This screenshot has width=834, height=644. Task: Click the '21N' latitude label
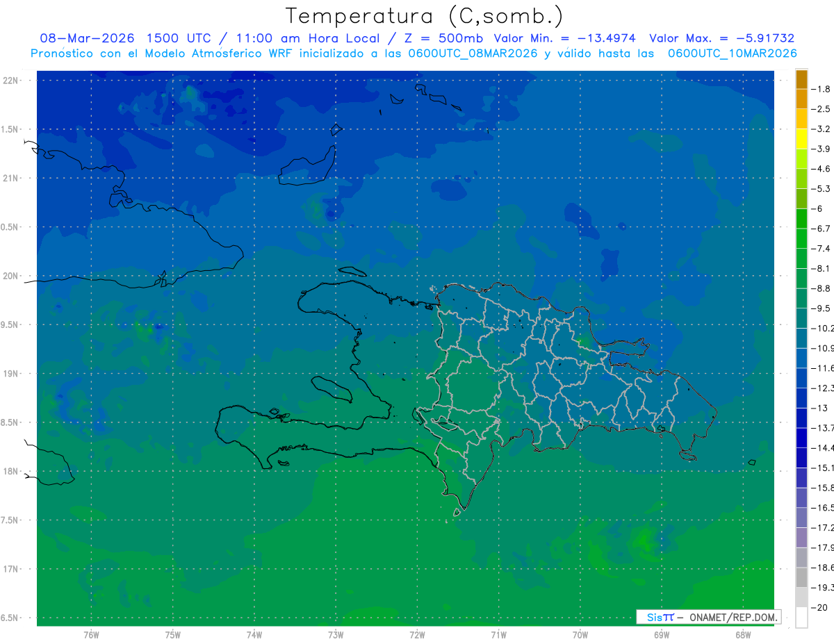tap(11, 178)
